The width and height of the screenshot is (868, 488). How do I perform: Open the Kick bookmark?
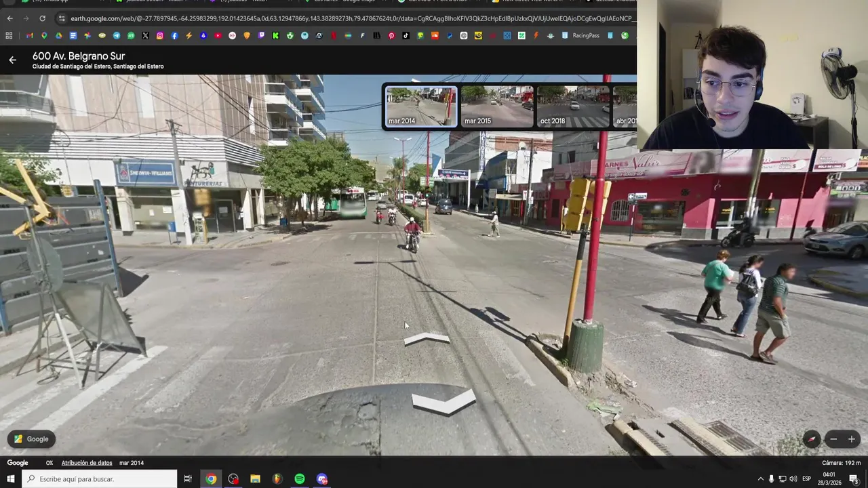(x=275, y=35)
